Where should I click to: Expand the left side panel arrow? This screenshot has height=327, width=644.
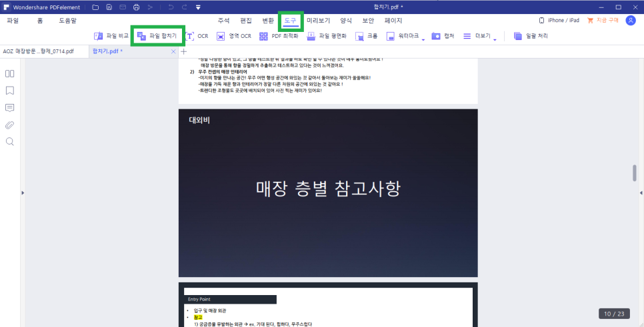[23, 193]
